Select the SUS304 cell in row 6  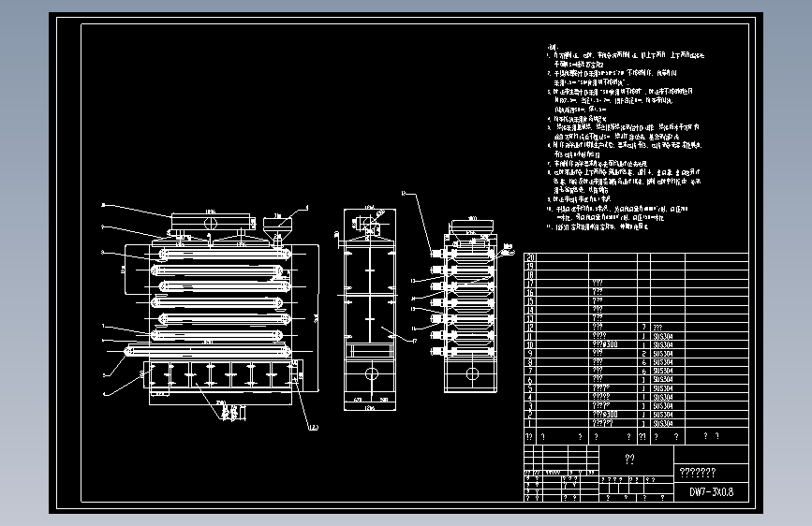click(x=662, y=379)
